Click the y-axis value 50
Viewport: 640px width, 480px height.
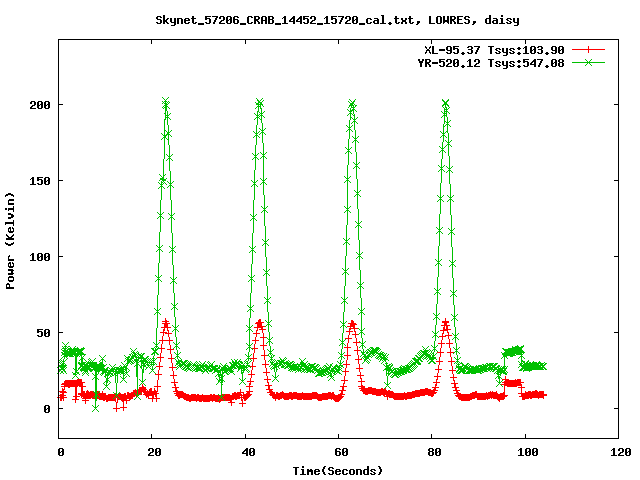(x=43, y=333)
